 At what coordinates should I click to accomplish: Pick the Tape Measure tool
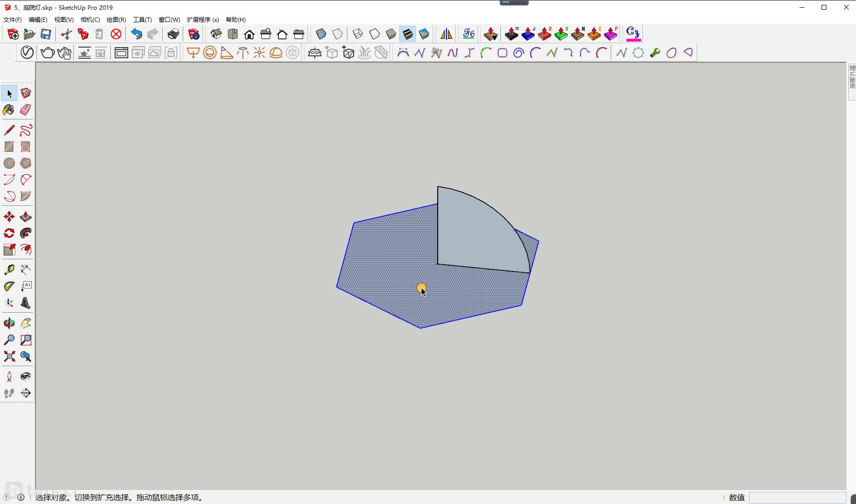tap(9, 270)
